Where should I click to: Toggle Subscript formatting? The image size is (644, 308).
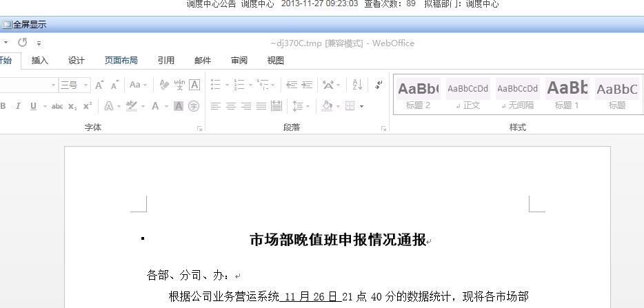coord(72,107)
